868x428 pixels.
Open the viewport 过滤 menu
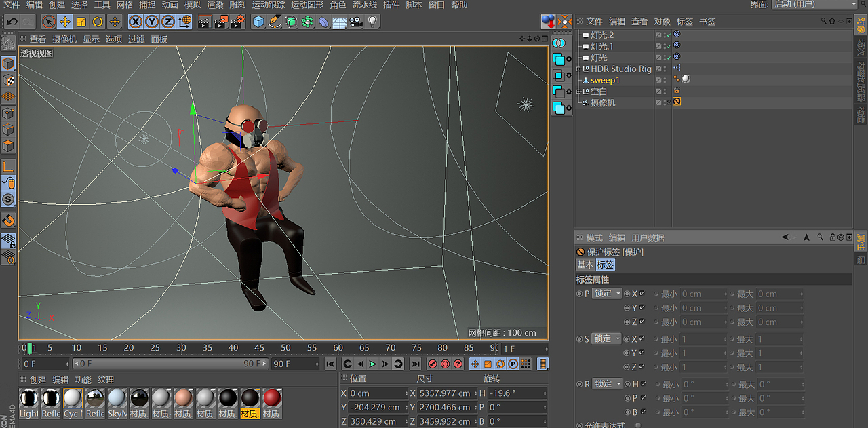[x=136, y=39]
